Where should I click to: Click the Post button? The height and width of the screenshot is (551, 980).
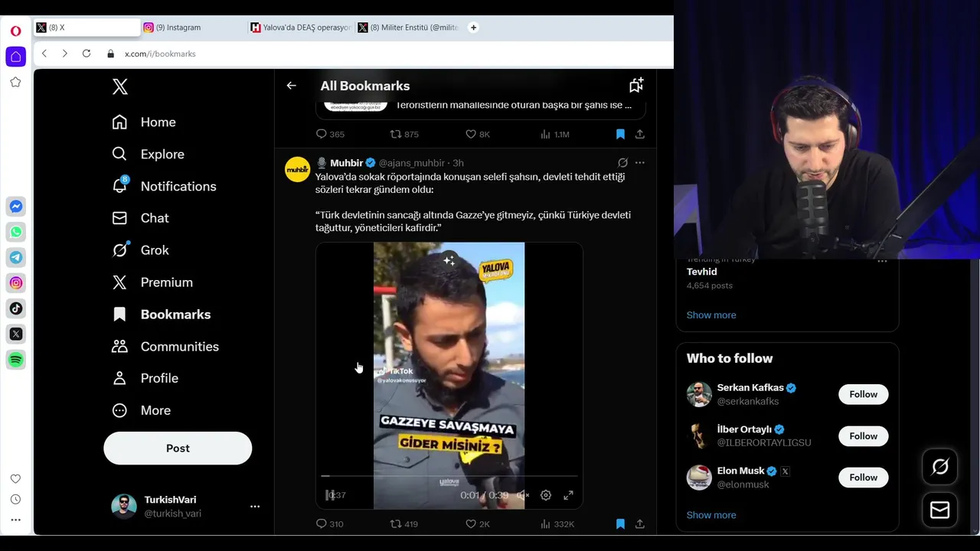(178, 448)
